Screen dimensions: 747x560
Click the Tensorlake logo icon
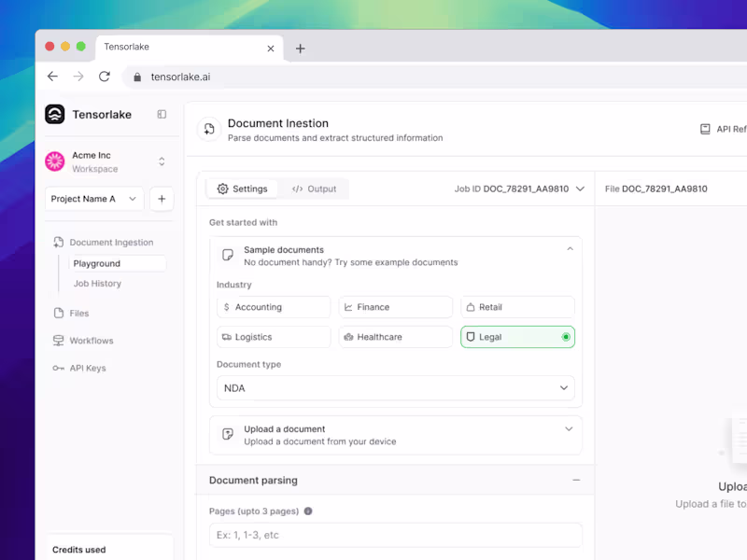coord(55,114)
